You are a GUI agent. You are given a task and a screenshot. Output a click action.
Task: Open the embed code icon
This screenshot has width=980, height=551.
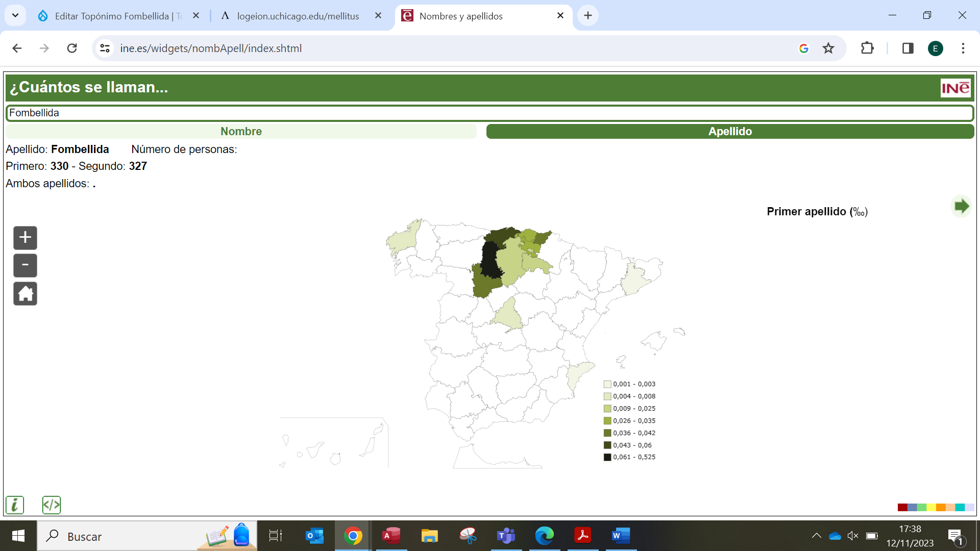coord(52,505)
